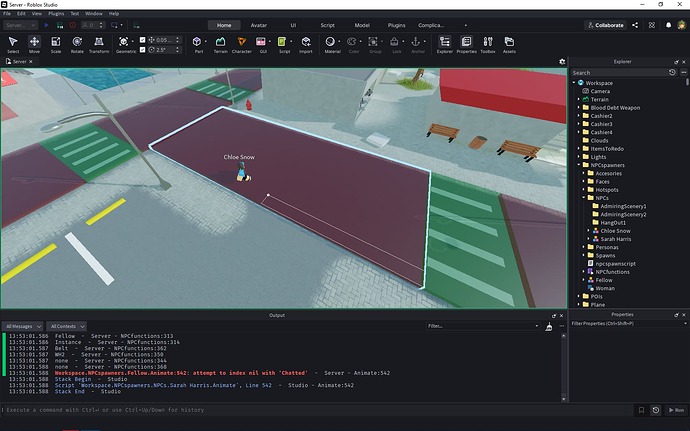Collapse the Workspace tree node
The width and height of the screenshot is (690, 431).
coord(574,83)
